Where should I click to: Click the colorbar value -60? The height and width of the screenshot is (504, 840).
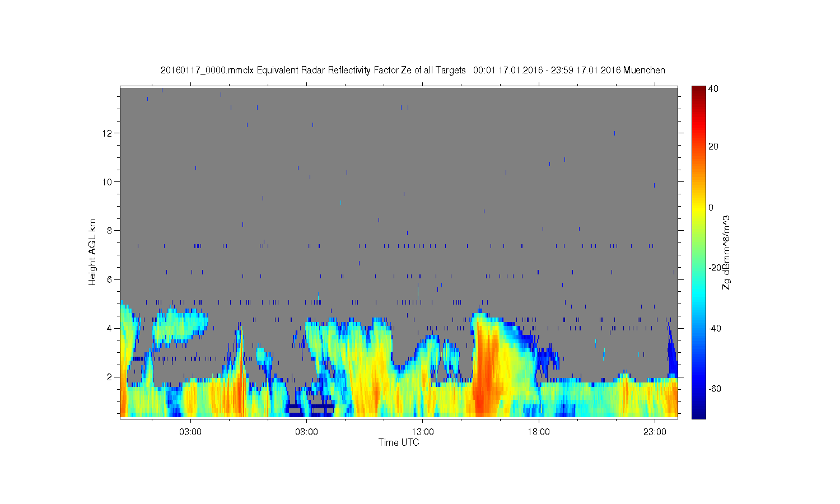[715, 389]
